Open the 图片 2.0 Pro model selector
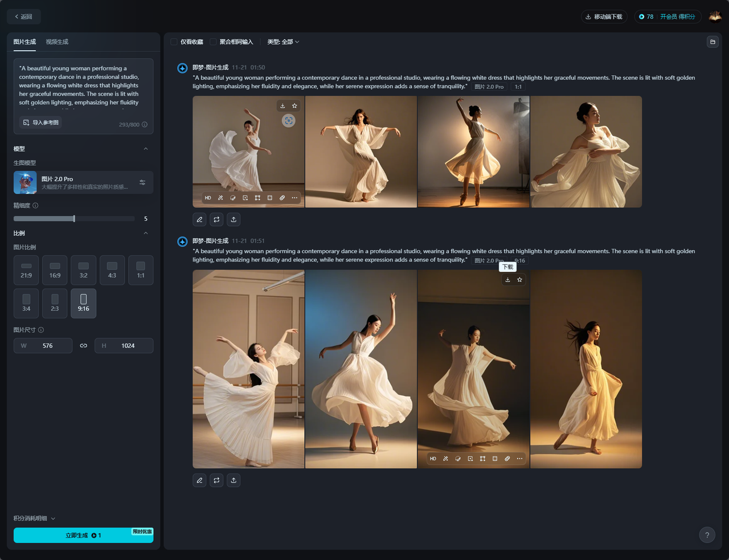The image size is (729, 560). [83, 182]
